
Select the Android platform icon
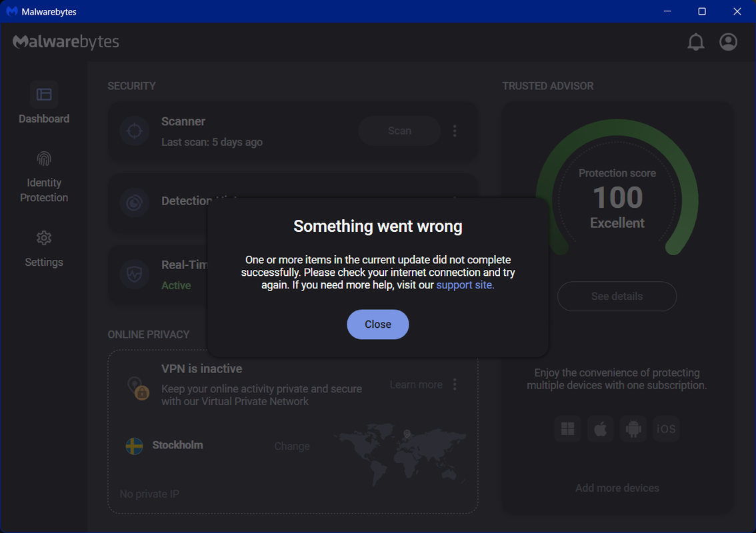click(633, 428)
